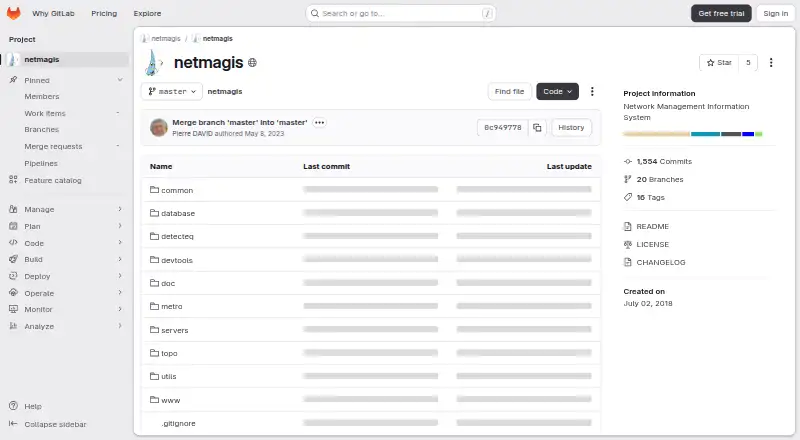Click the teal segment of language bar
This screenshot has width=800, height=440.
click(x=705, y=134)
